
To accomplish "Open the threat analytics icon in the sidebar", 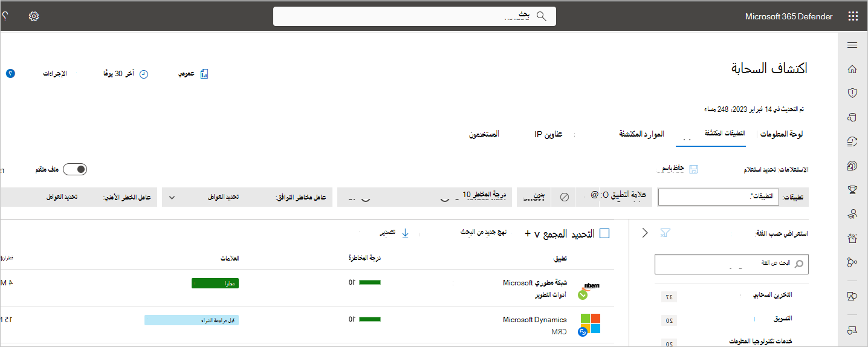I will pos(852,166).
